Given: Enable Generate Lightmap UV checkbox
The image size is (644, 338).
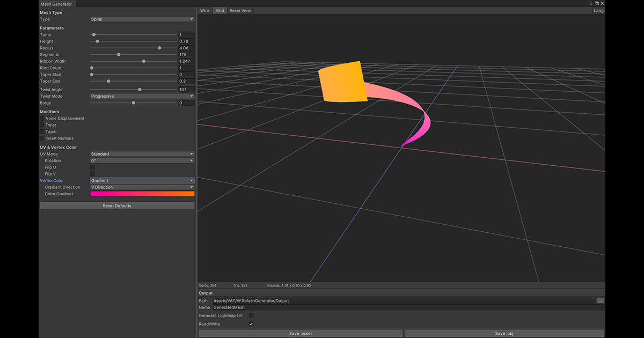Looking at the screenshot, I should point(251,315).
